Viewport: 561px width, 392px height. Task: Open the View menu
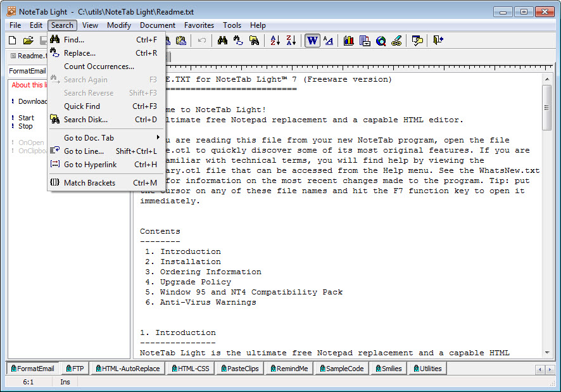(90, 25)
